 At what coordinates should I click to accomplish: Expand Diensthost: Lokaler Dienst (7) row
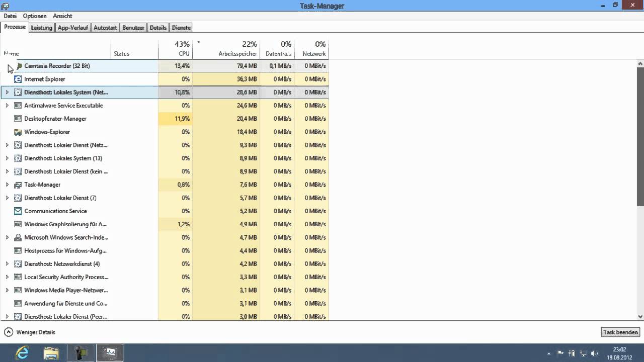[7, 198]
